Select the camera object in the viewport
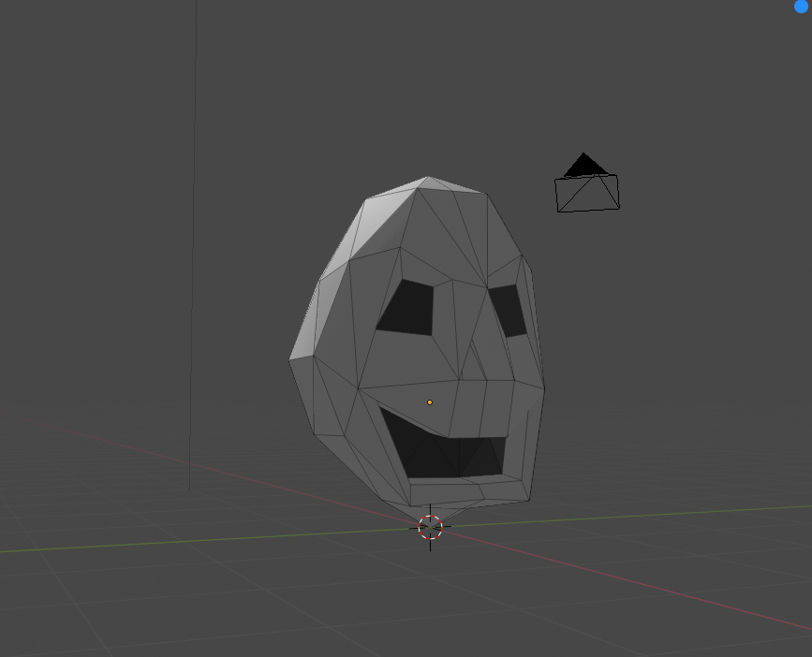The image size is (812, 657). [x=586, y=183]
